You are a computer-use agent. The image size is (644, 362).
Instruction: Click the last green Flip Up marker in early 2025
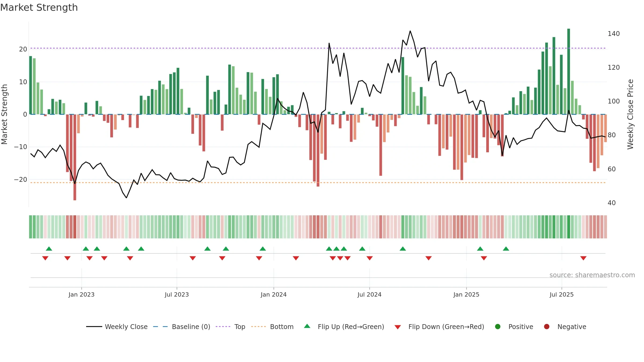click(x=506, y=249)
